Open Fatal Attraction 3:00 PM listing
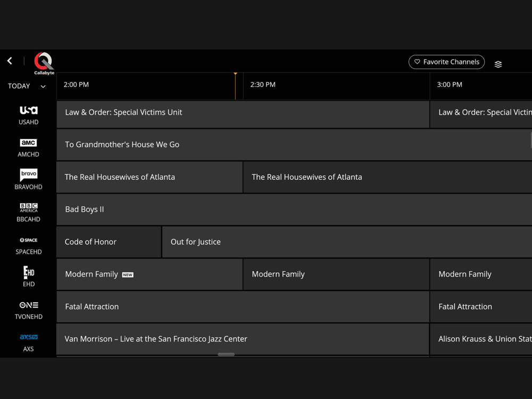Viewport: 532px width, 399px height. pyautogui.click(x=481, y=307)
